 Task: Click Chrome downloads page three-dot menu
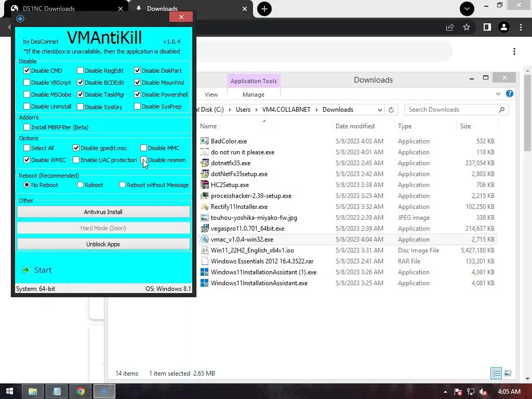[x=514, y=51]
